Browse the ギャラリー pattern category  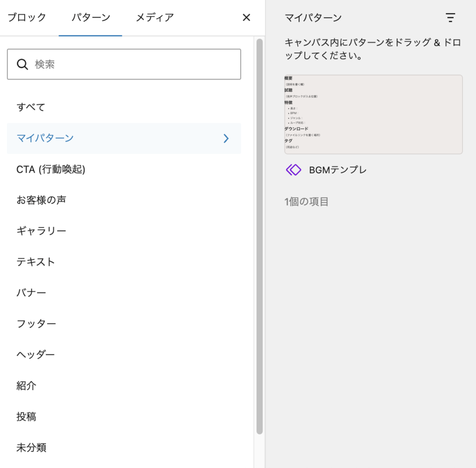pos(41,231)
